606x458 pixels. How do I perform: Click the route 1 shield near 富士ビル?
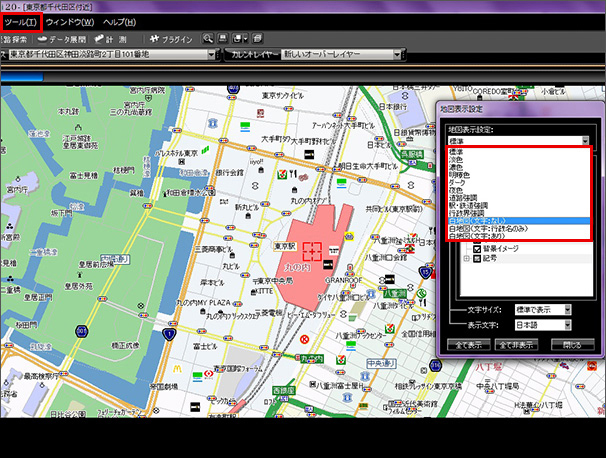tap(169, 334)
